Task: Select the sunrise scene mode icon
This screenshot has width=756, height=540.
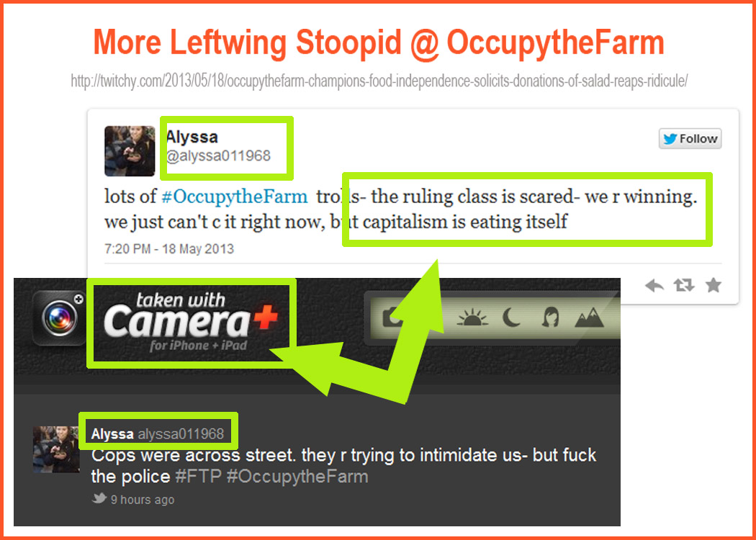Action: point(472,318)
